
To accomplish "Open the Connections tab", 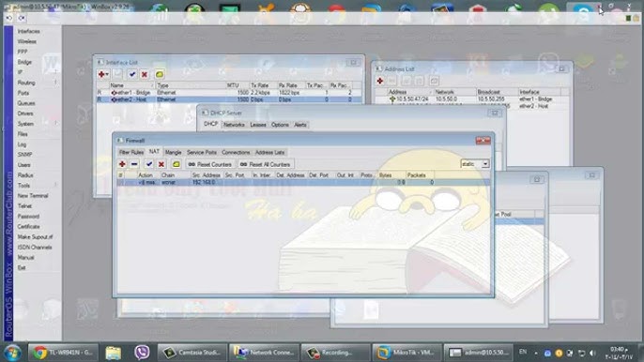I will point(236,152).
